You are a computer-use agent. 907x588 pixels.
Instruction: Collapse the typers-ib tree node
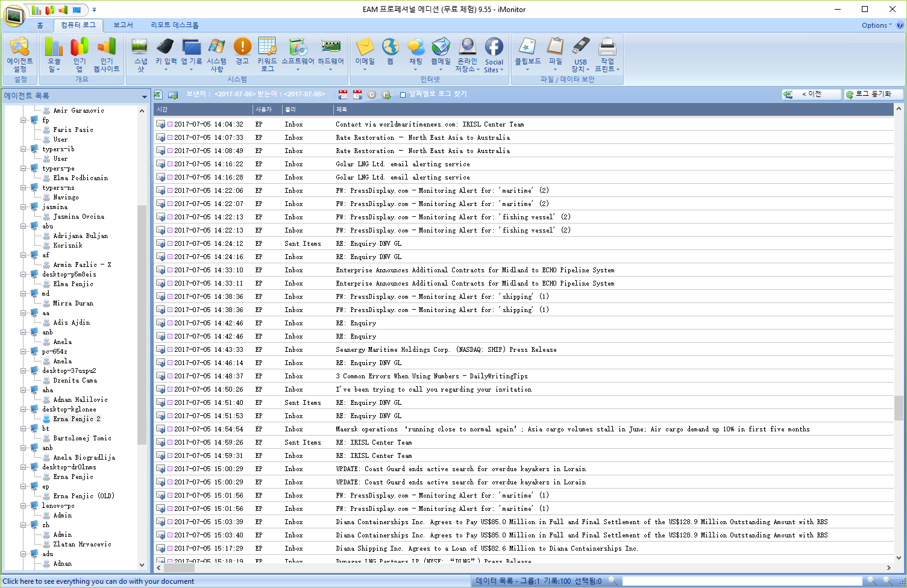pyautogui.click(x=23, y=149)
